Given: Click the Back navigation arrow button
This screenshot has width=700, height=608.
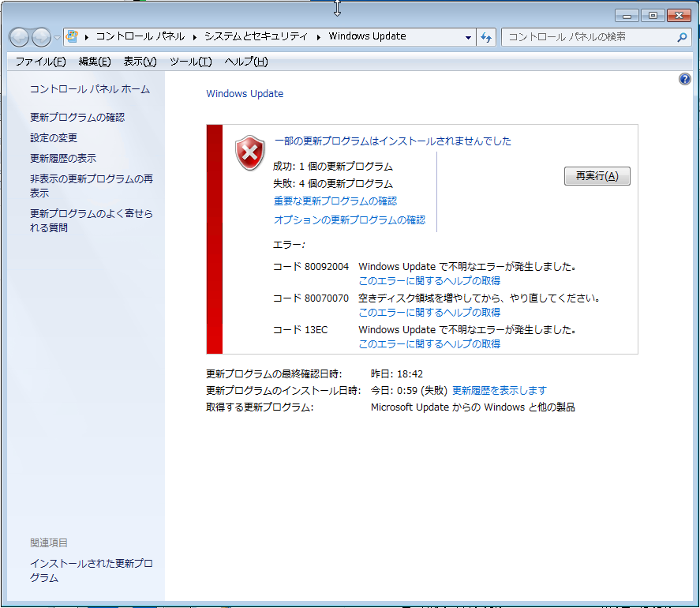Looking at the screenshot, I should point(19,37).
